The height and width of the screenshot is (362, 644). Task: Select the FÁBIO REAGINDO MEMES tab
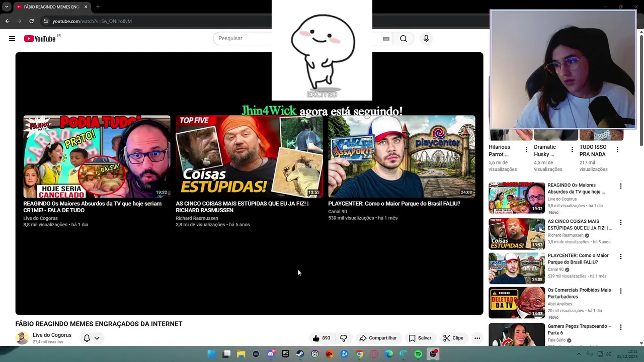(x=51, y=7)
